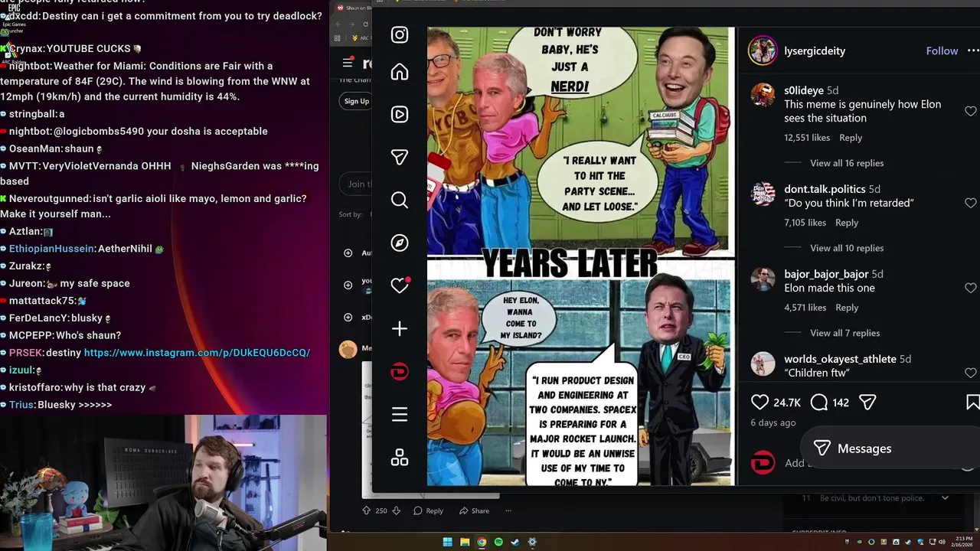The height and width of the screenshot is (551, 980).
Task: Like worlds_okayest_athlete's comment
Action: click(971, 373)
